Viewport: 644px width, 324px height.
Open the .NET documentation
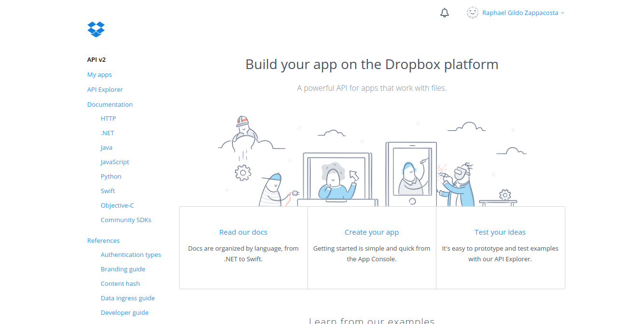point(107,133)
